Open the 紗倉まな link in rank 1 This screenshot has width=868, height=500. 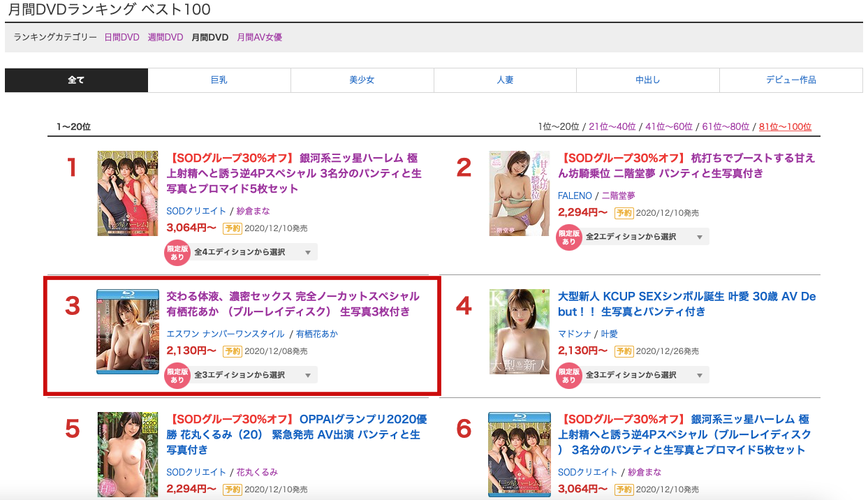pos(253,211)
